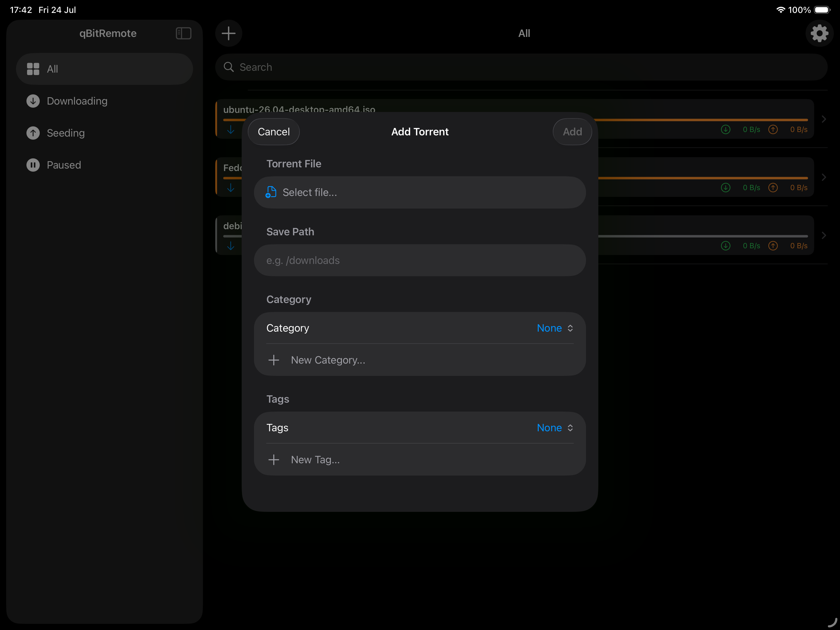This screenshot has height=630, width=840.
Task: Click the Paused pause icon
Action: coord(33,165)
